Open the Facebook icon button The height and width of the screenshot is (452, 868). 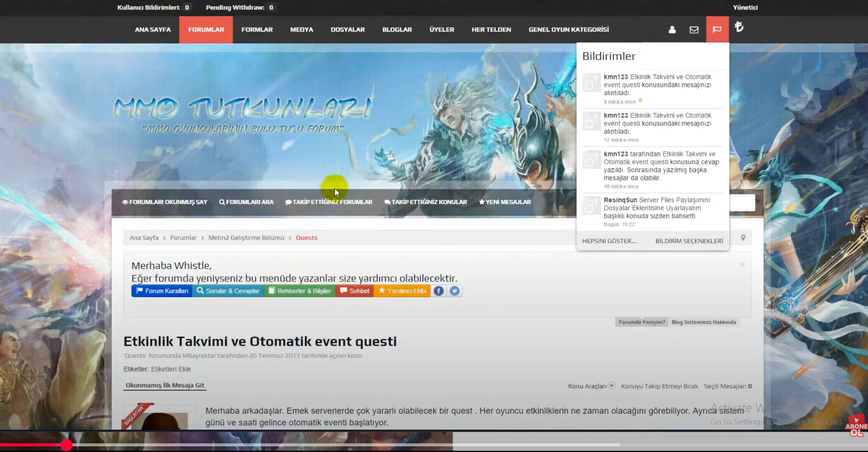coord(438,291)
